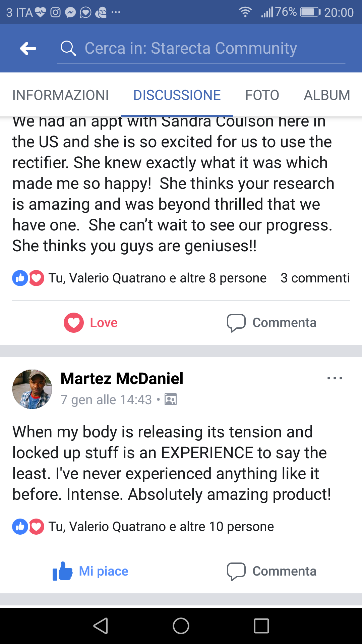Tap the search magnifier icon

pyautogui.click(x=68, y=49)
